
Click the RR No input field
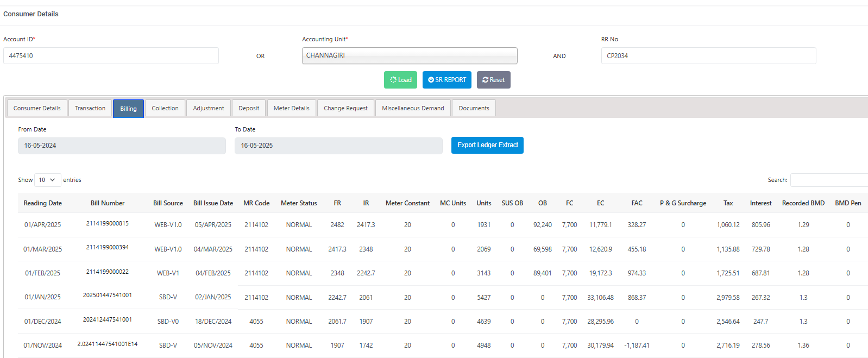(708, 56)
